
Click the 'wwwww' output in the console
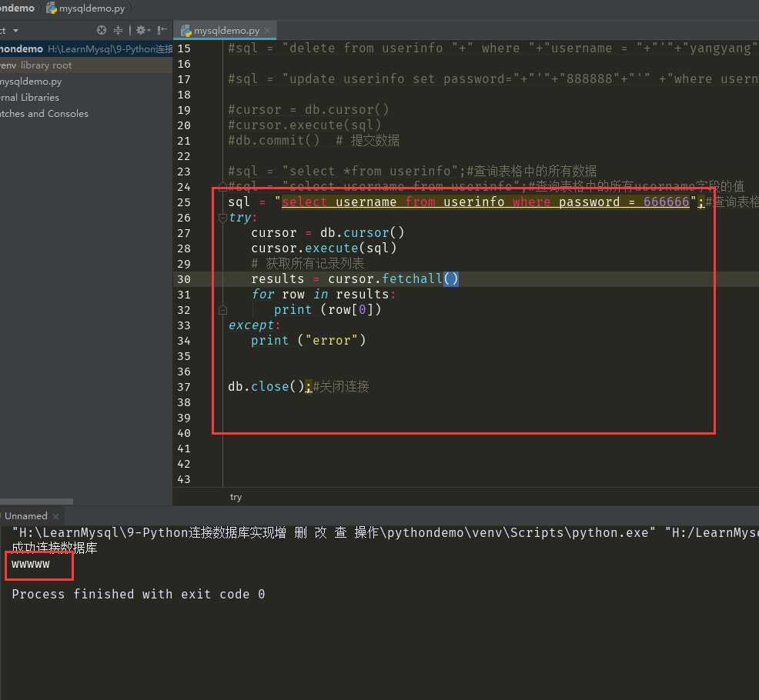pyautogui.click(x=31, y=564)
